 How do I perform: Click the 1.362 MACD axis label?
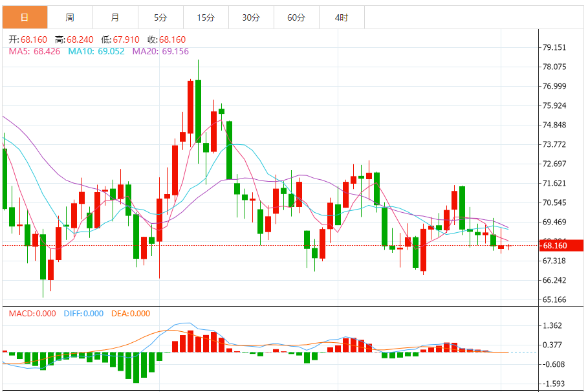552,325
